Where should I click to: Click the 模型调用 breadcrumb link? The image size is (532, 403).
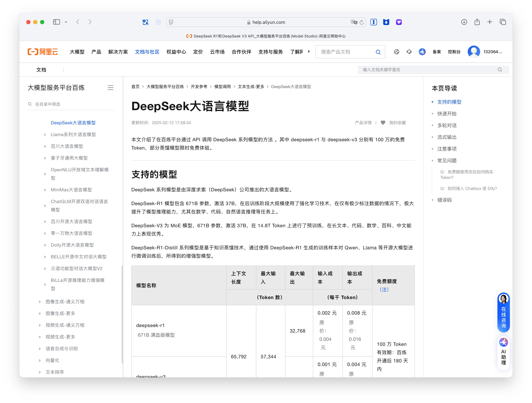[x=222, y=87]
